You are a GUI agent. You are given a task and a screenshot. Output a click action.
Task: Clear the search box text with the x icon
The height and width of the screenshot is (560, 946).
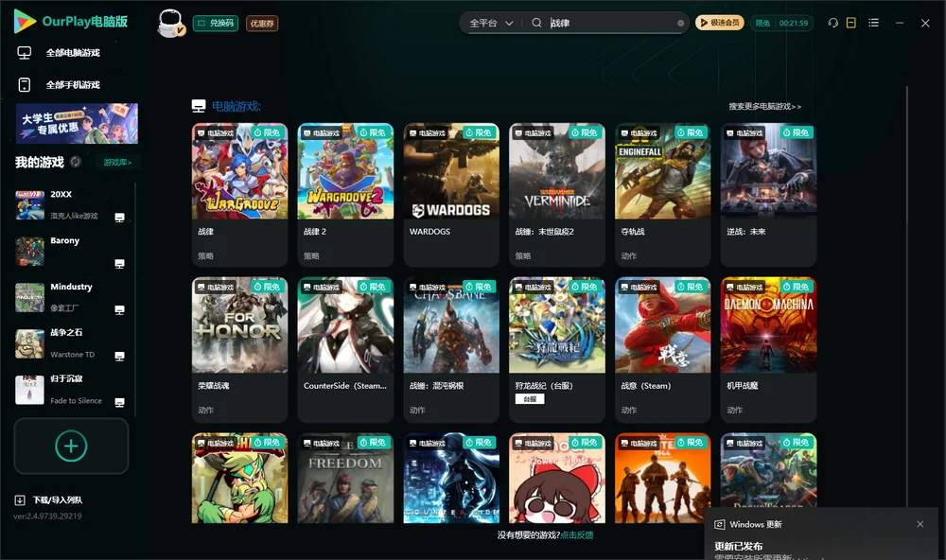(680, 23)
